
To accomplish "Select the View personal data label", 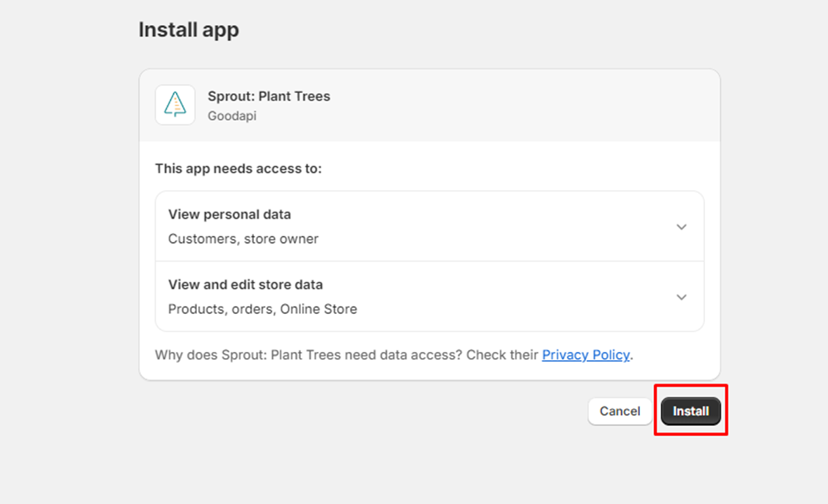I will coord(229,215).
